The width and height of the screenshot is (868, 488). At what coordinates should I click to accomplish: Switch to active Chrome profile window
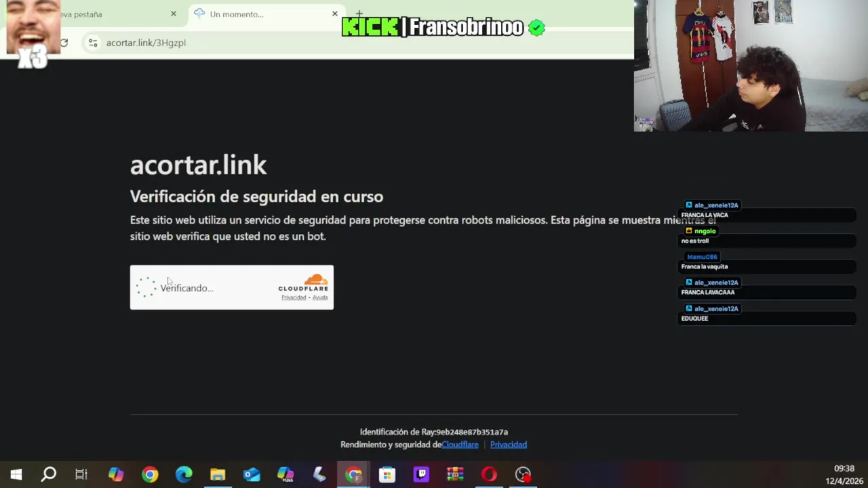pyautogui.click(x=353, y=474)
